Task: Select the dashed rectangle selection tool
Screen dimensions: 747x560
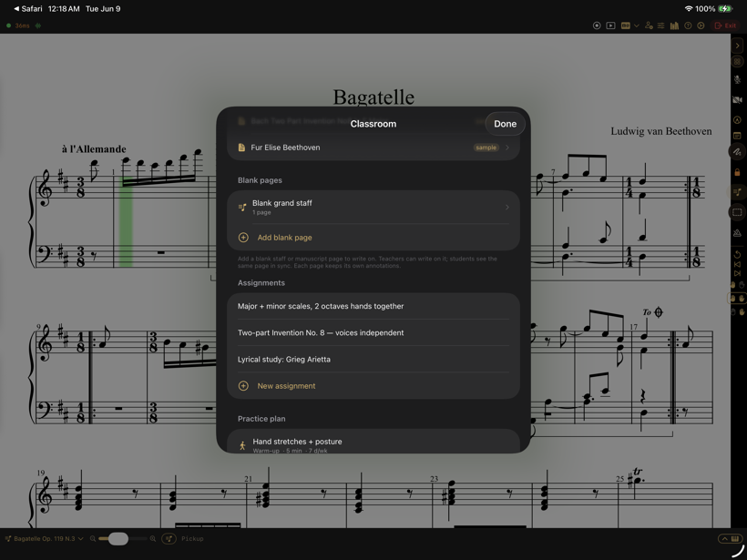Action: tap(737, 212)
